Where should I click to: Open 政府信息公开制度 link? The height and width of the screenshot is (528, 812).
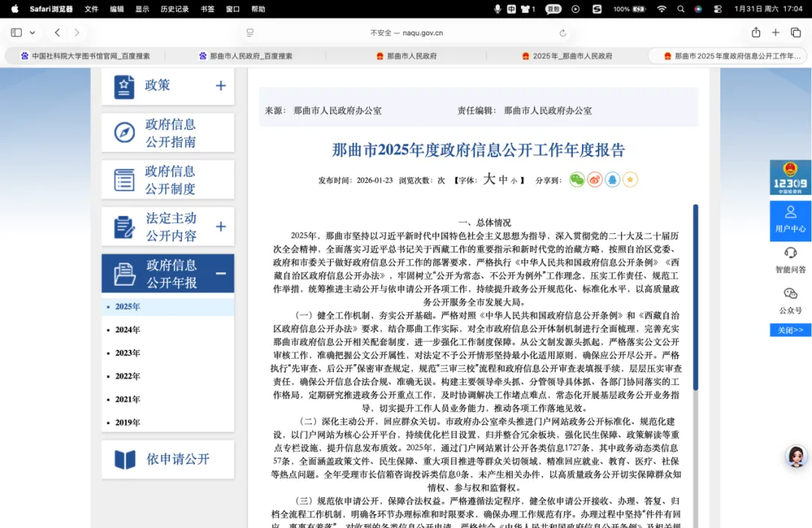click(x=171, y=180)
